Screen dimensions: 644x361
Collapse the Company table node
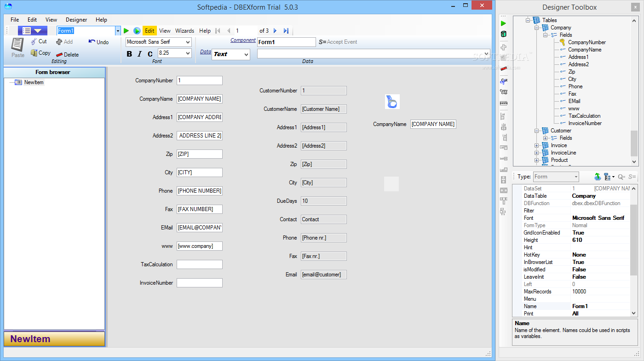(536, 28)
